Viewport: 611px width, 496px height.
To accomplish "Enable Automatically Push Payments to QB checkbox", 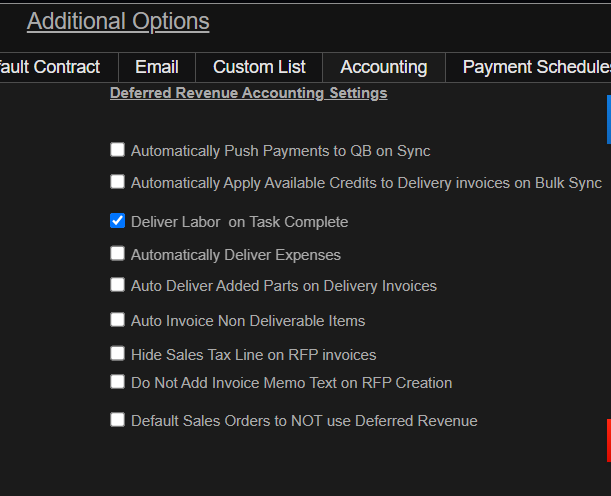I will (x=118, y=150).
